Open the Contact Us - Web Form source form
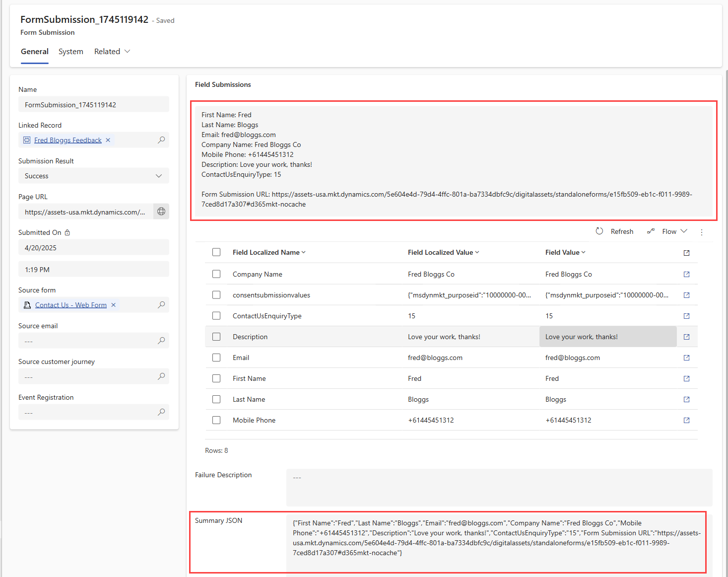This screenshot has width=728, height=577. [x=70, y=304]
